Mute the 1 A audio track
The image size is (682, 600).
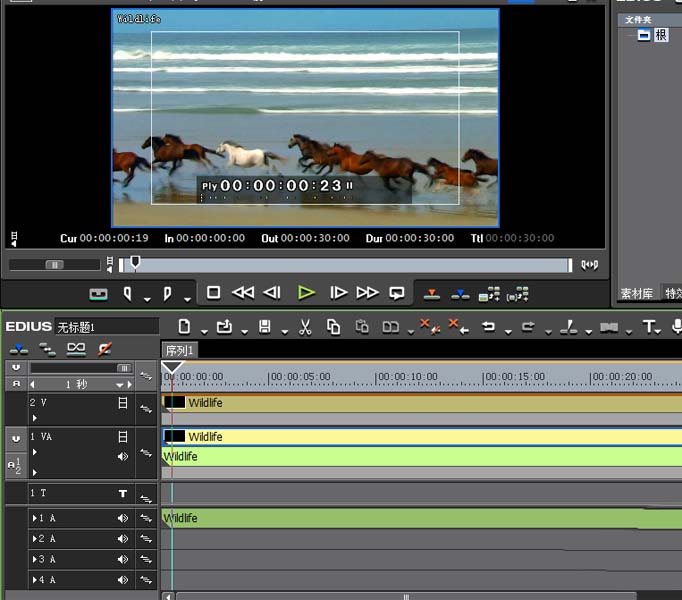123,518
